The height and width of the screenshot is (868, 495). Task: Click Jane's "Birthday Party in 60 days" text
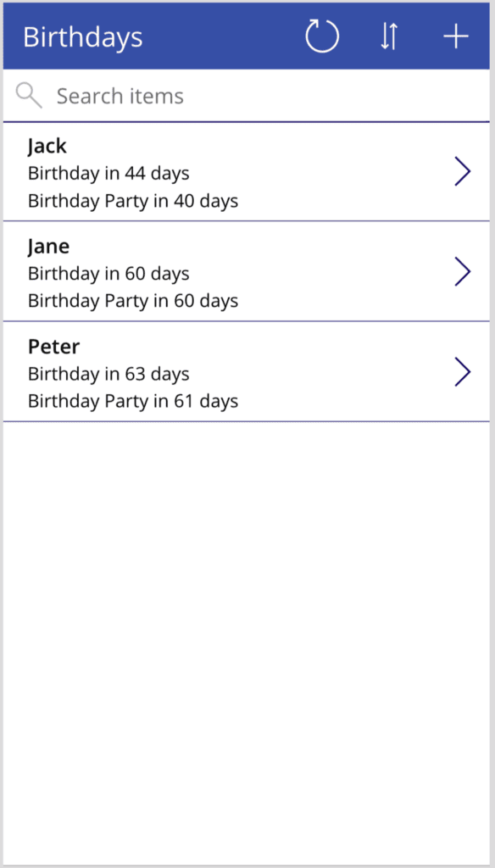(133, 301)
